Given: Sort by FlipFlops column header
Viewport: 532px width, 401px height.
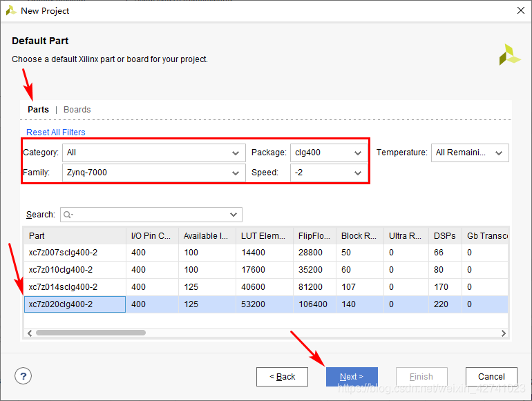Looking at the screenshot, I should pos(314,235).
